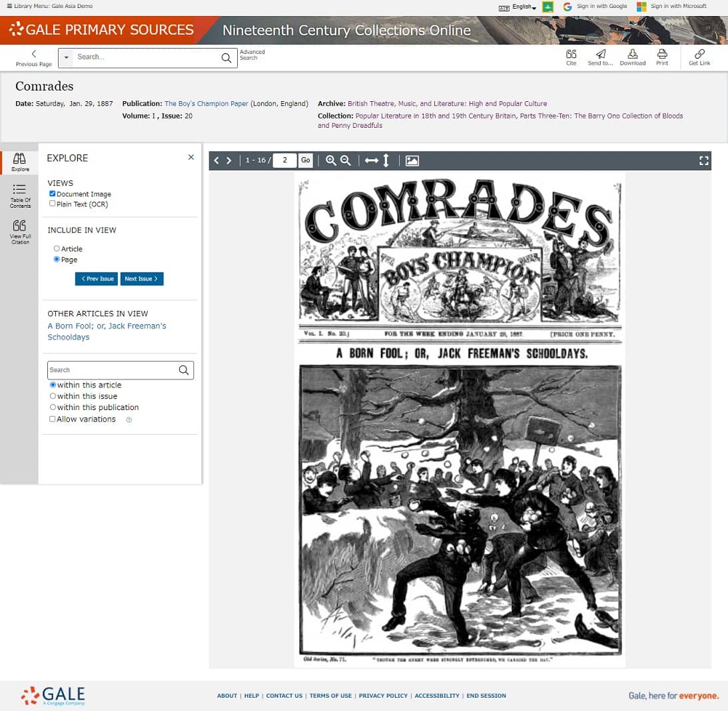Click the main search magnifier icon
The image size is (728, 711).
pos(226,57)
